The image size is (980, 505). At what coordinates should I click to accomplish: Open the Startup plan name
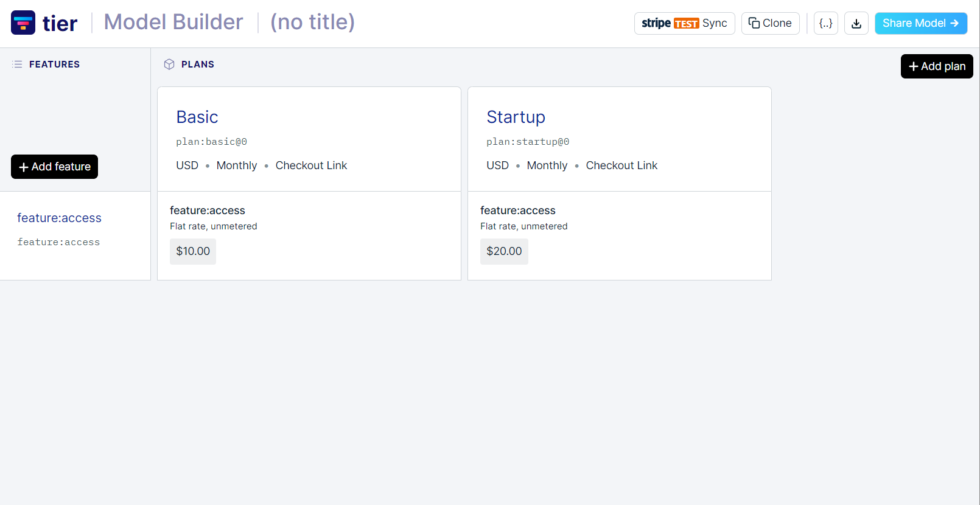[x=516, y=117]
